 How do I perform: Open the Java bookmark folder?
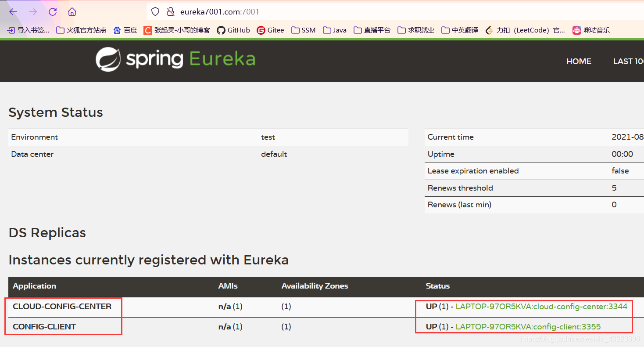point(335,30)
